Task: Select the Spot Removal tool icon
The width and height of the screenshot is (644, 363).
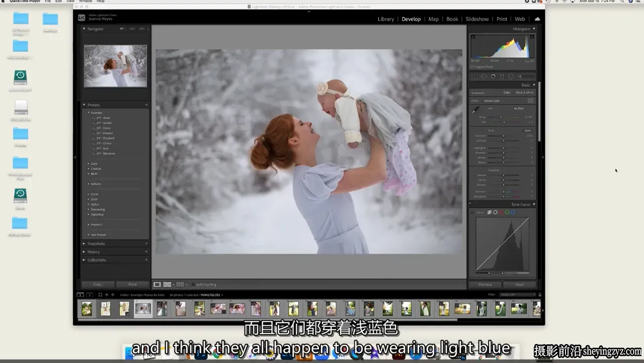Action: coord(484,77)
